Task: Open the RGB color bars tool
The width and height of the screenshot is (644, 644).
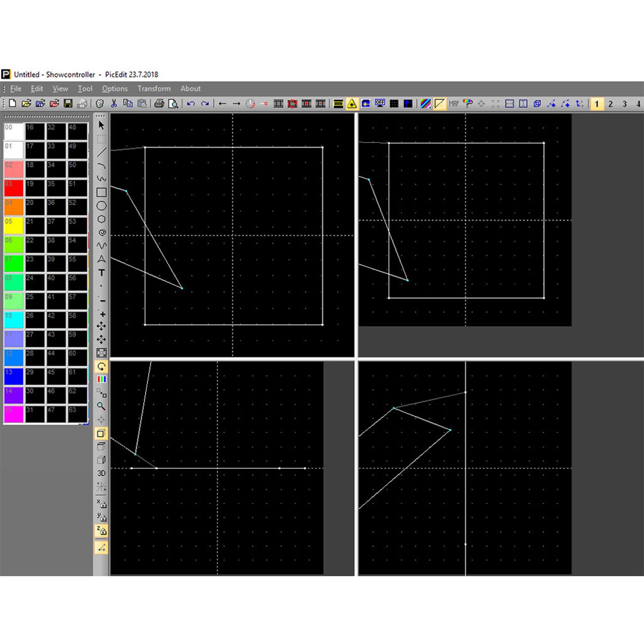Action: 101,380
